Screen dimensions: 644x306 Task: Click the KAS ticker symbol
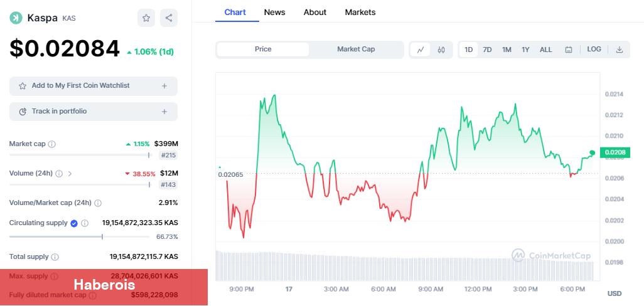pos(69,18)
